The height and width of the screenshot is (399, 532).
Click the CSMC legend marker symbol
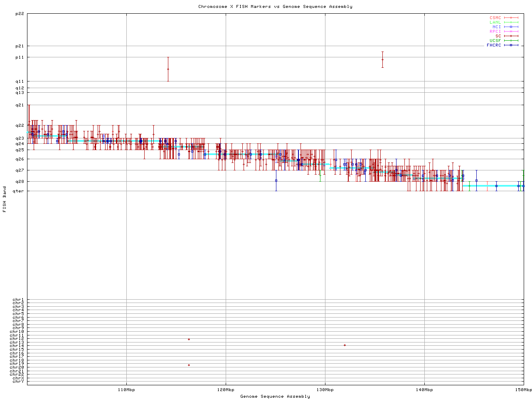coord(511,18)
